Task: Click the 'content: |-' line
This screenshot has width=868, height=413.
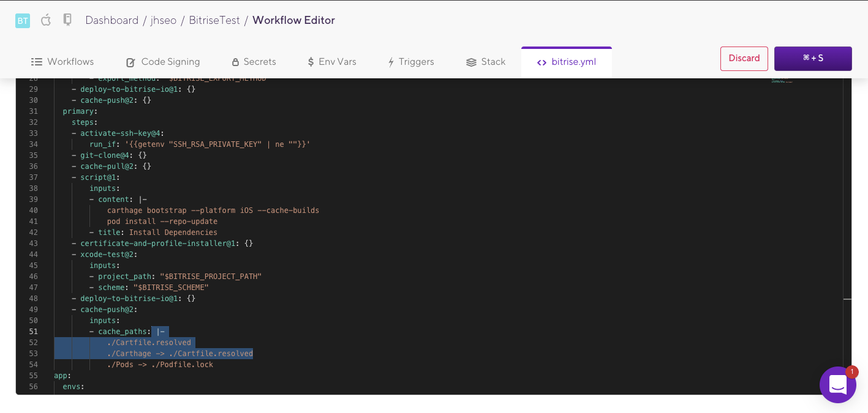Action: click(x=118, y=199)
